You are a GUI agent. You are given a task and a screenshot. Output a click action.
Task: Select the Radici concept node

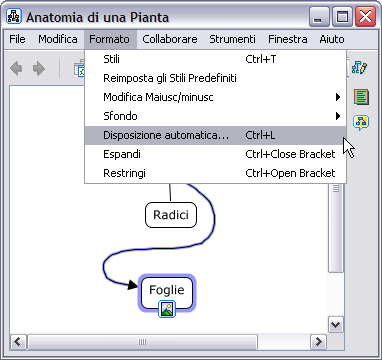(x=171, y=215)
